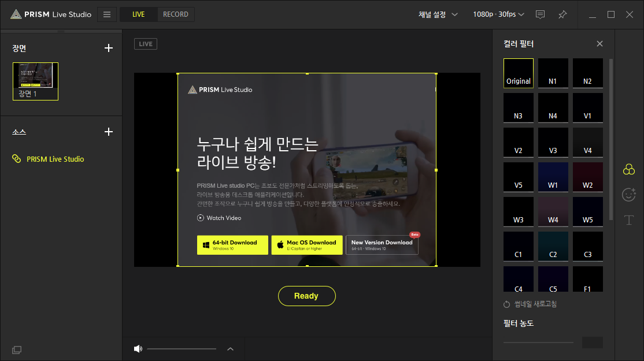Click the filter intensity value field
The width and height of the screenshot is (644, 361).
[592, 343]
